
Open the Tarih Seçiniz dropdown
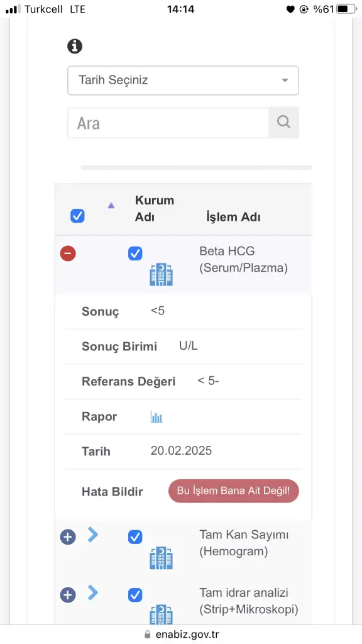click(183, 80)
